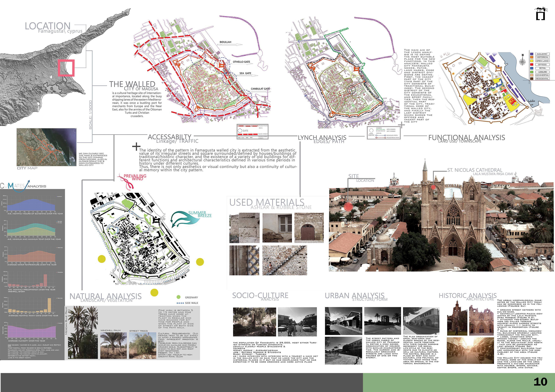The image size is (555, 392).
Task: Click the north compass rose icon
Action: pos(522,62)
